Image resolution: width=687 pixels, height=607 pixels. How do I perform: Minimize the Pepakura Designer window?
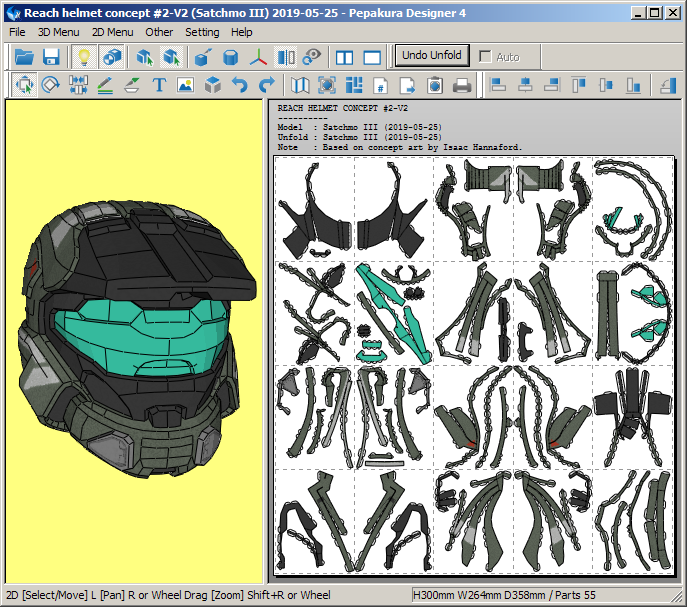coord(638,13)
